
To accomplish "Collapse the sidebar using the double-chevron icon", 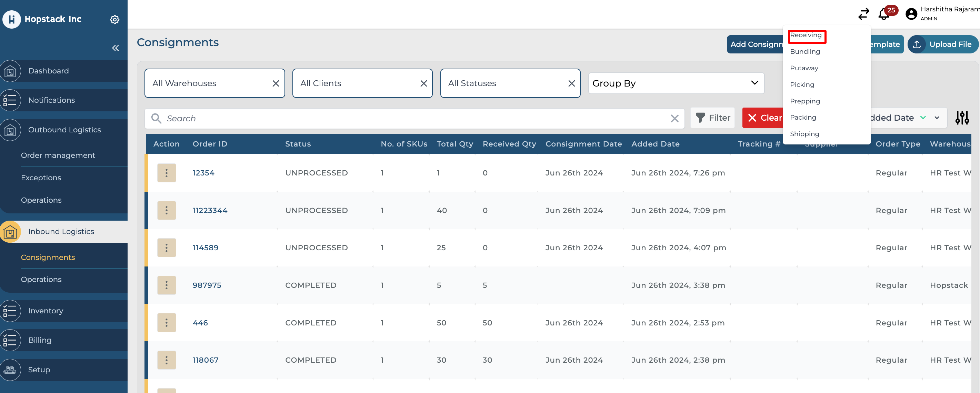I will [115, 48].
